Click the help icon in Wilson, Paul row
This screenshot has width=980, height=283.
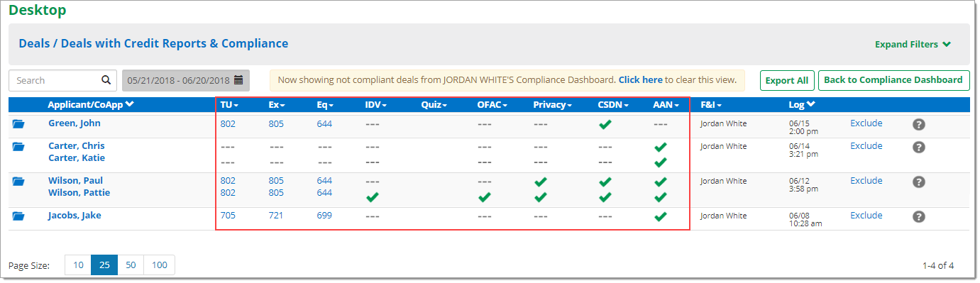point(919,182)
